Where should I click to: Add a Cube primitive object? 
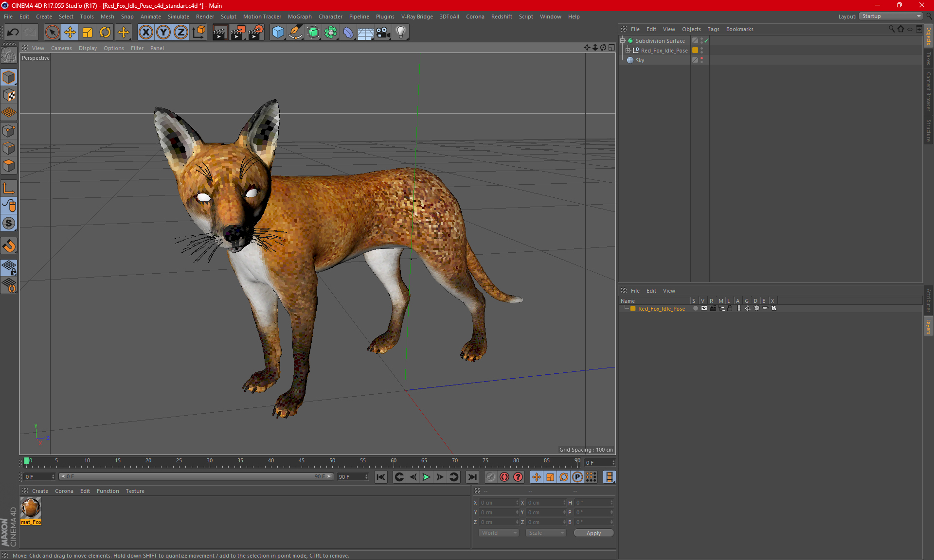[278, 32]
